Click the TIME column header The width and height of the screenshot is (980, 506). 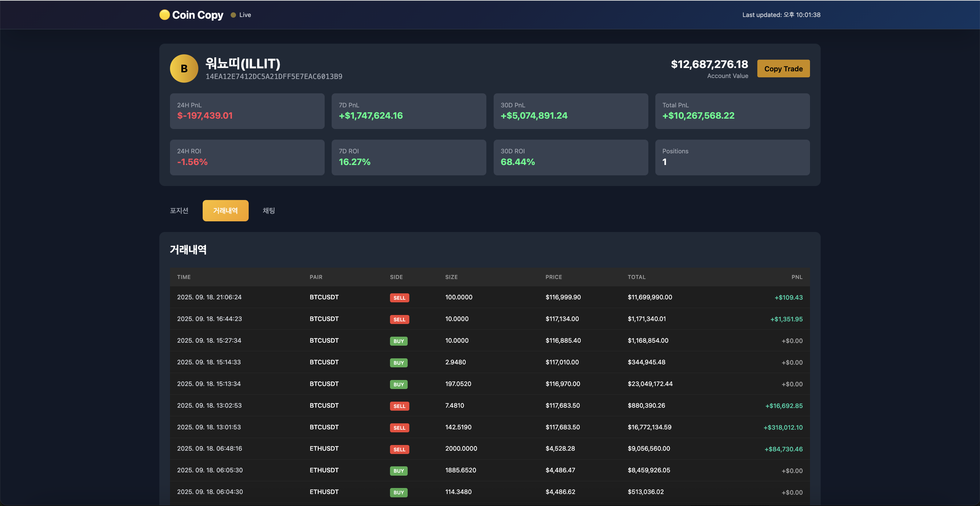[184, 277]
